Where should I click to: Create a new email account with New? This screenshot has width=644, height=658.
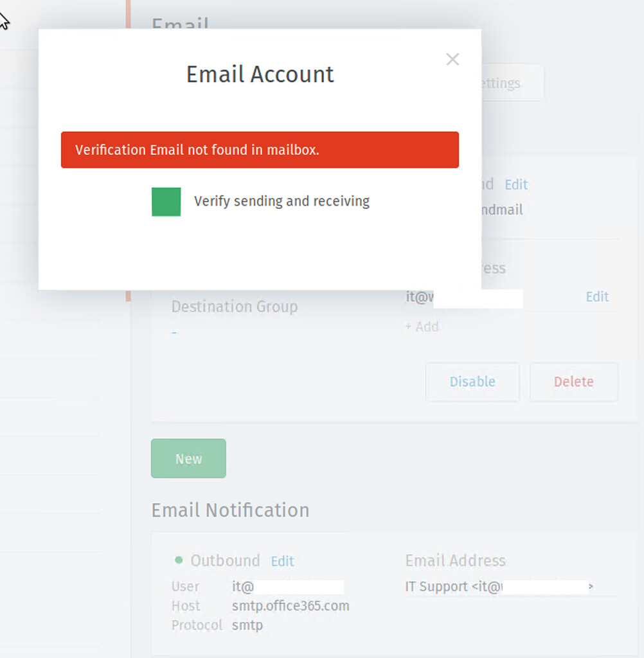(188, 459)
